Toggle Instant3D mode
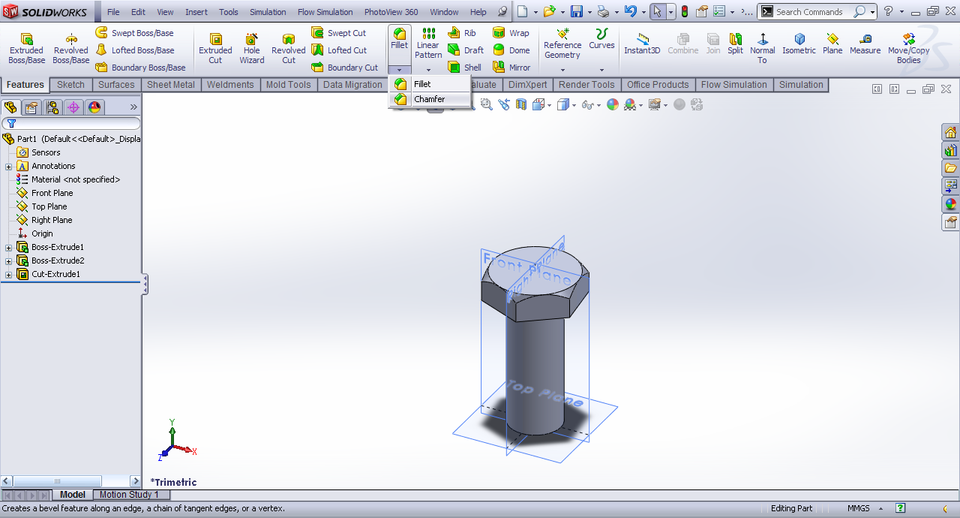 [x=641, y=44]
